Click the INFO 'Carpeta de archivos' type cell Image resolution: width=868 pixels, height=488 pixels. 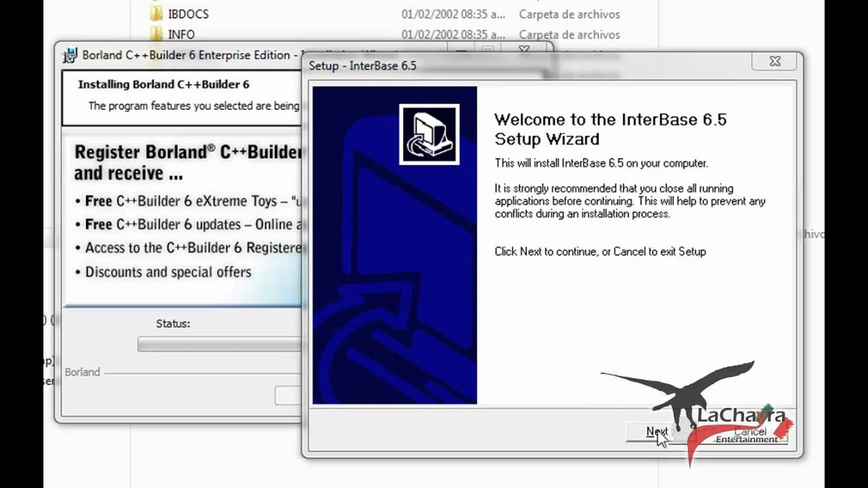pyautogui.click(x=569, y=34)
